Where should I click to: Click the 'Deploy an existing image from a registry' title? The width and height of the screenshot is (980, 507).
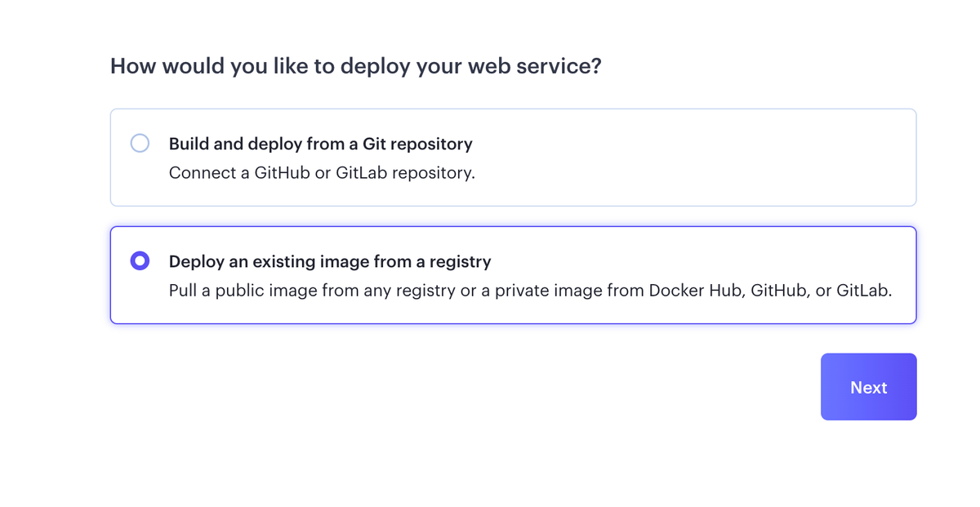[329, 262]
